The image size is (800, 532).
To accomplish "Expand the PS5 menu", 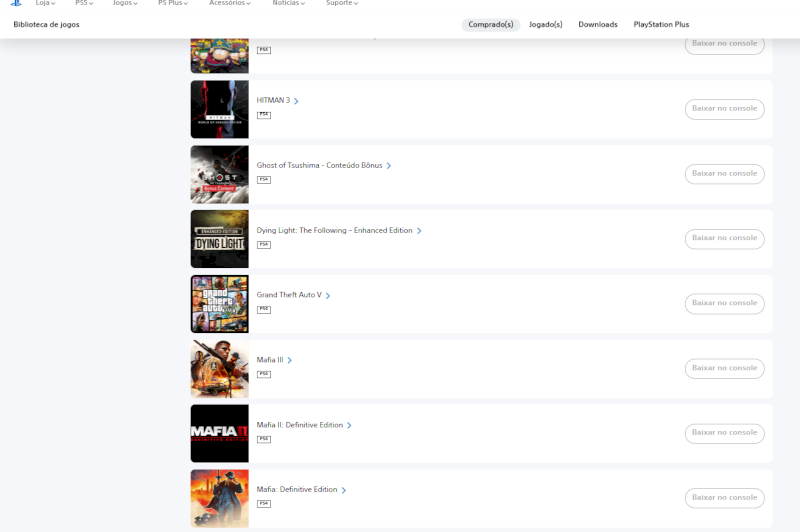I will pyautogui.click(x=84, y=3).
